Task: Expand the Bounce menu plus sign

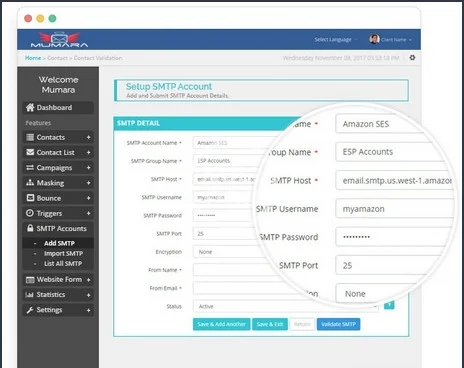Action: click(x=88, y=198)
